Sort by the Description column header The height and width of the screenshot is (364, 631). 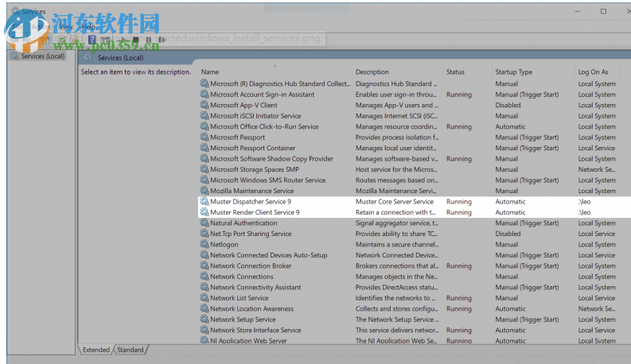[372, 72]
